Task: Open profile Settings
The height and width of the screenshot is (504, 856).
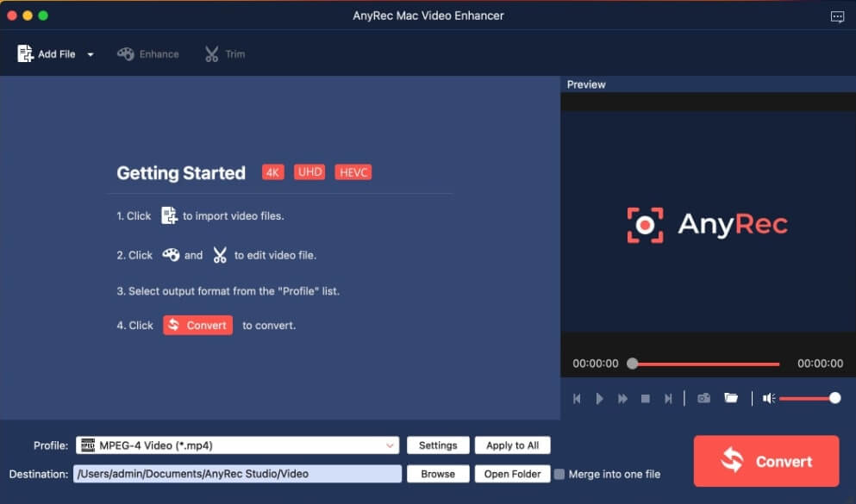Action: tap(438, 445)
